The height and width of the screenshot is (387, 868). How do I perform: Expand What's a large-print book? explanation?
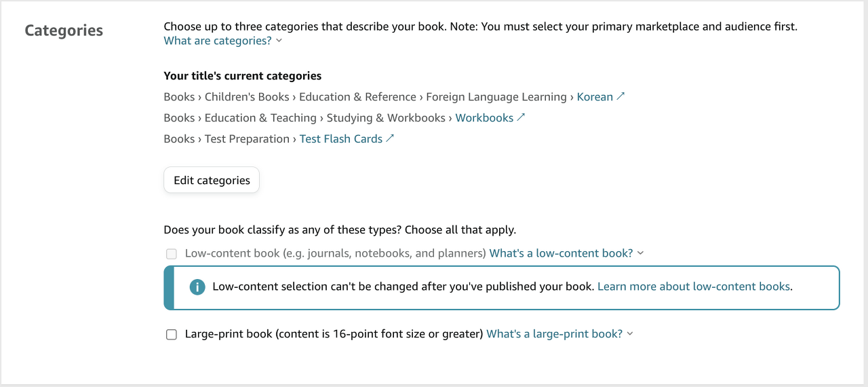pos(554,334)
